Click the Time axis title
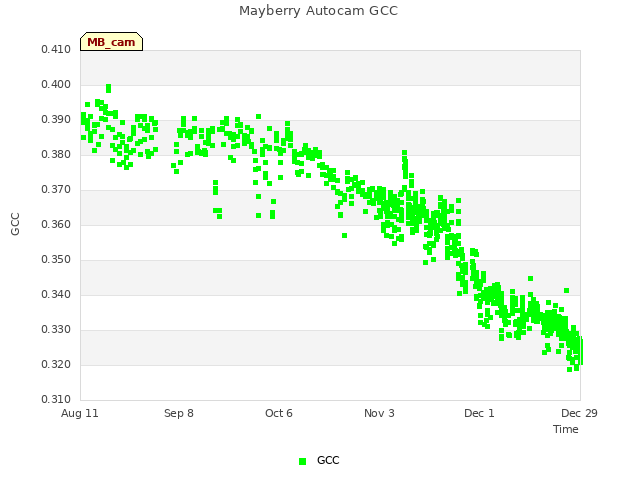Screen dimensions: 640x480 click(x=566, y=429)
